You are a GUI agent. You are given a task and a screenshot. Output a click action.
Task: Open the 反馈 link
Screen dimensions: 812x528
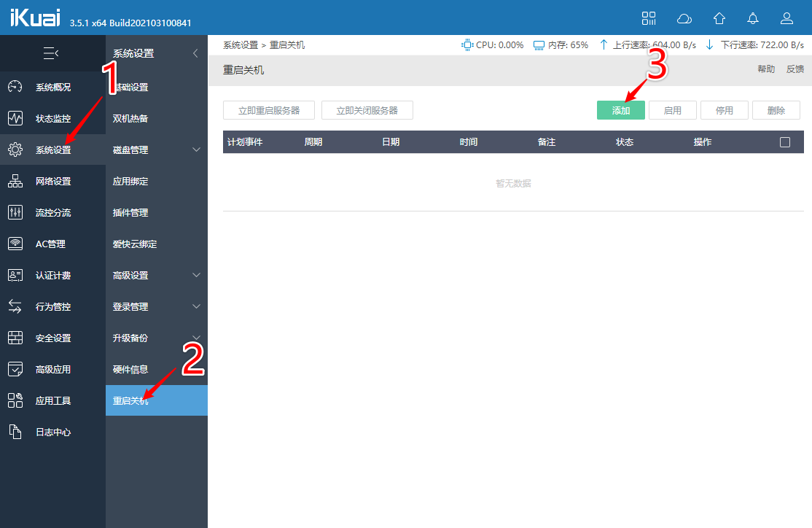[795, 69]
